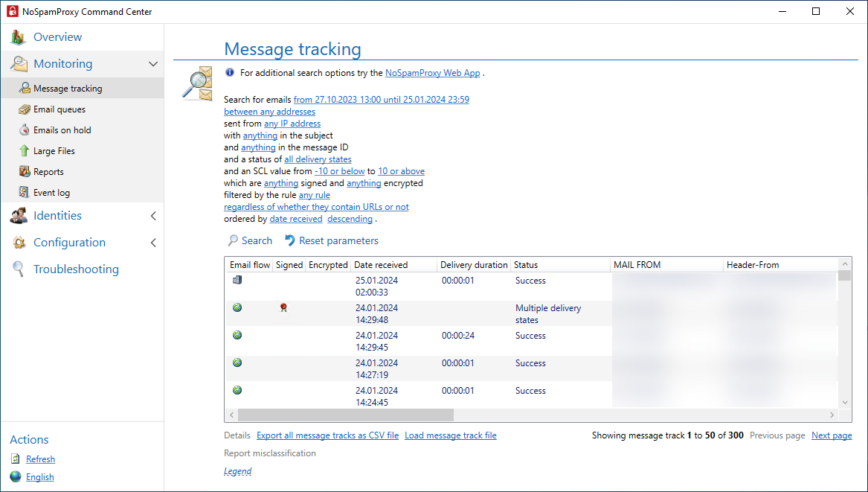Viewport: 868px width, 492px height.
Task: Click the 'Multiple delivery states' status cell
Action: pyautogui.click(x=548, y=314)
